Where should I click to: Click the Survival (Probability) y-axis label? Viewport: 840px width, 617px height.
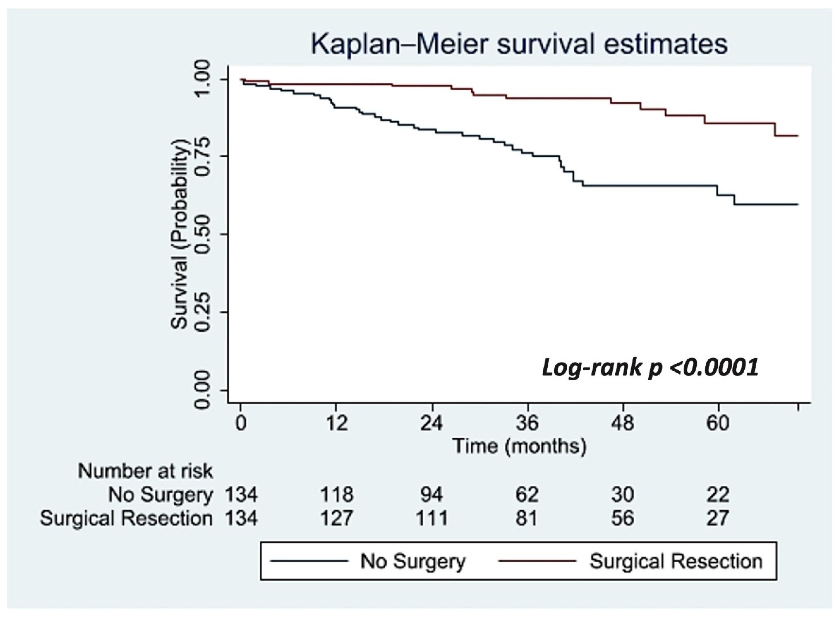tap(179, 234)
